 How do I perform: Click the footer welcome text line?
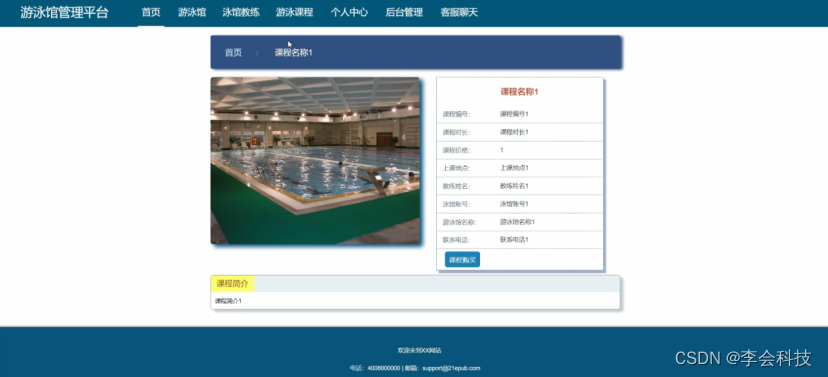click(x=419, y=351)
